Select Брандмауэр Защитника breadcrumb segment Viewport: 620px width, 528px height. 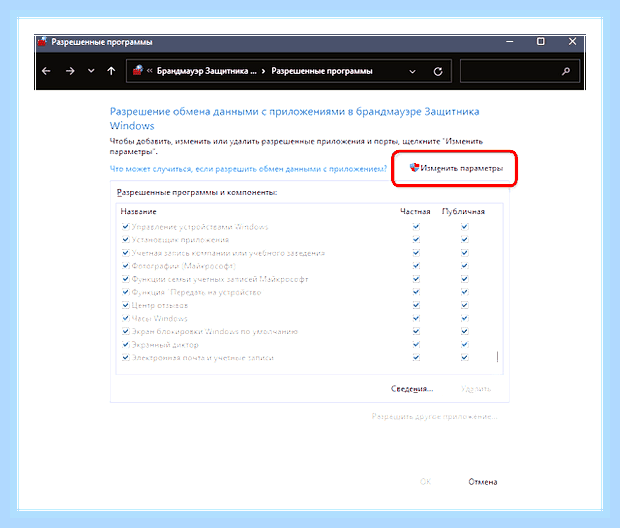[206, 71]
